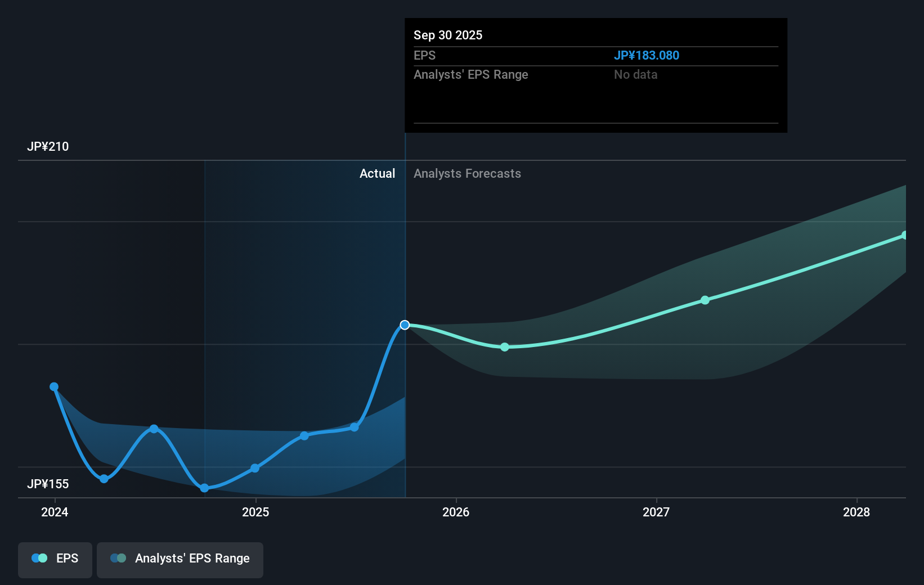Select the lowest EPS data point near 2025

(204, 488)
